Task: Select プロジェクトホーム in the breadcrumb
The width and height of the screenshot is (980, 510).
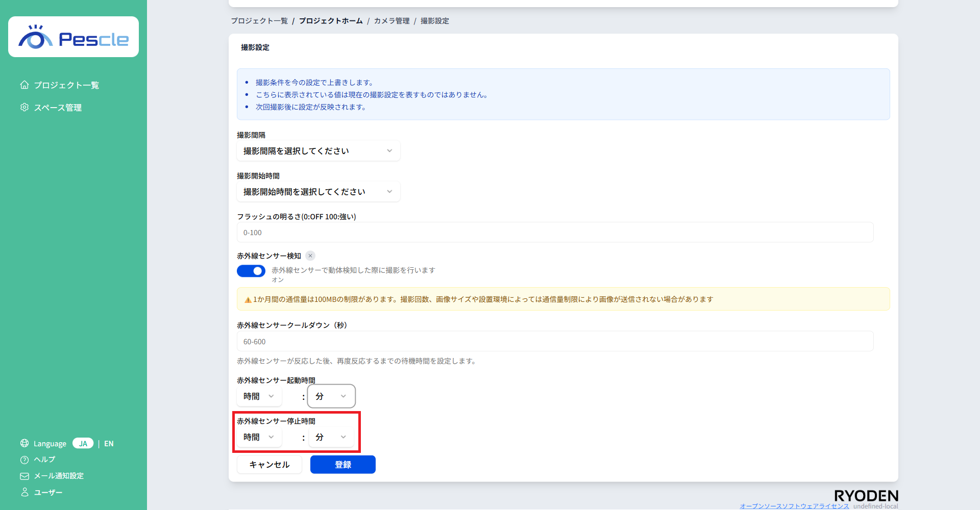Action: click(x=330, y=21)
